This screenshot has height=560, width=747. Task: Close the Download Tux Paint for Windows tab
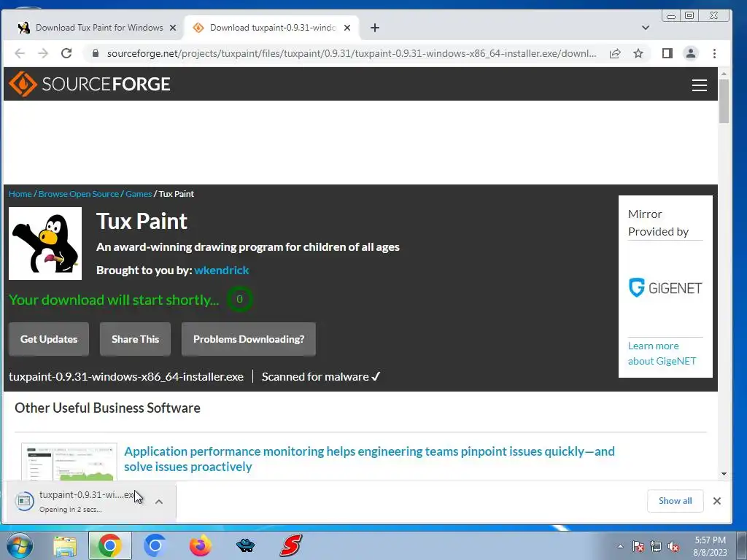173,28
